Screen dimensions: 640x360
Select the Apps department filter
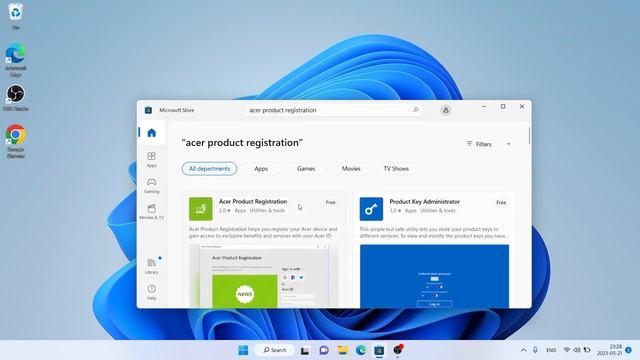click(x=261, y=169)
